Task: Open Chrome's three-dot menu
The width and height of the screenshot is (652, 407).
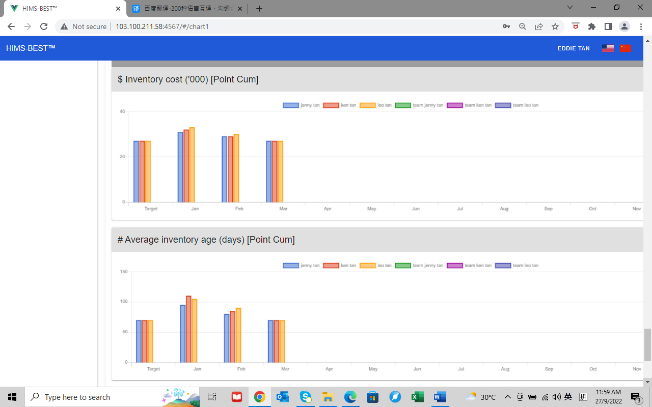Action: point(639,26)
